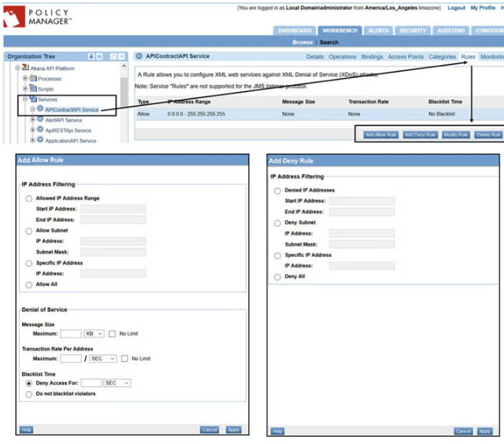Open the Operations tab
504x444 pixels.
point(342,56)
